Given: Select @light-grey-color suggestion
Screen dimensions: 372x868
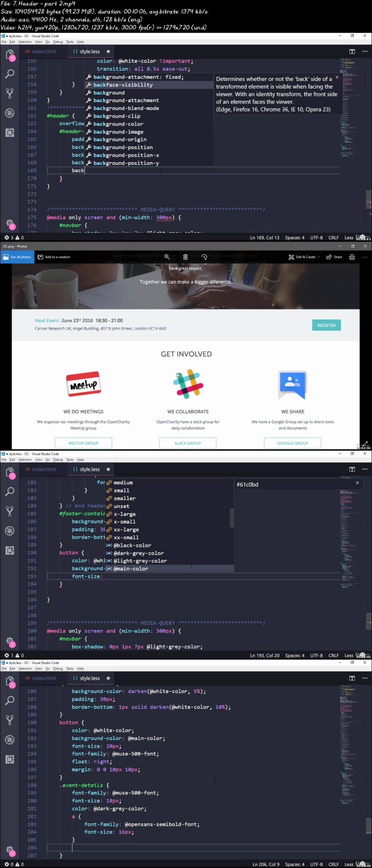Looking at the screenshot, I should pos(170,561).
